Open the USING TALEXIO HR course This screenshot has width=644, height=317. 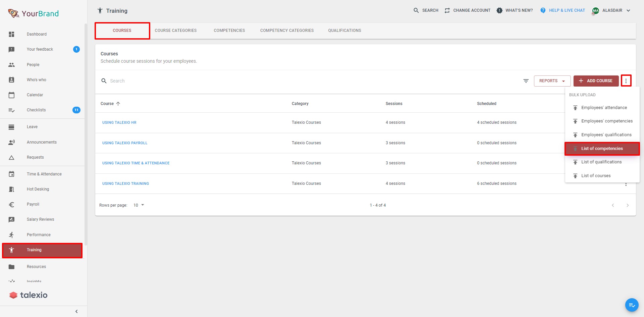119,123
